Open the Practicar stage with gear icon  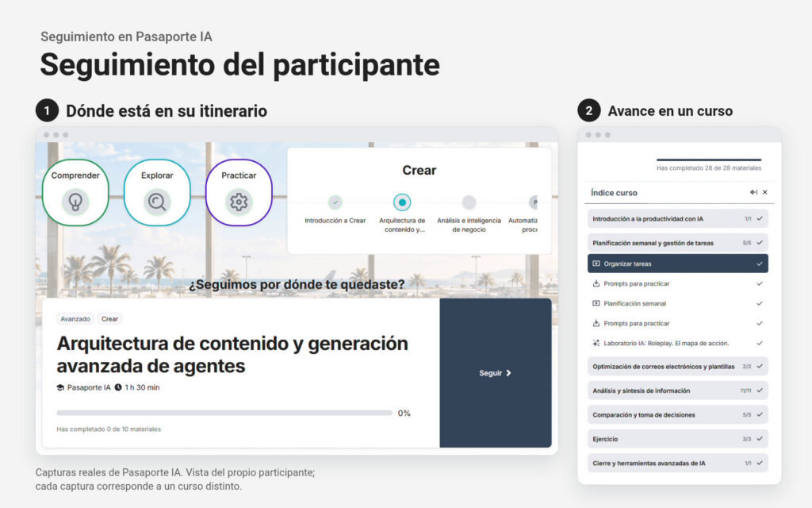pos(239,193)
